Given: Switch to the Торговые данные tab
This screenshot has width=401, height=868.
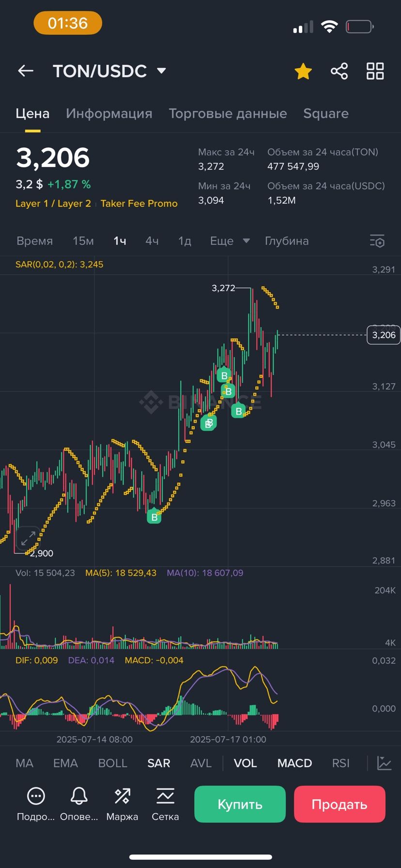Looking at the screenshot, I should tap(228, 113).
